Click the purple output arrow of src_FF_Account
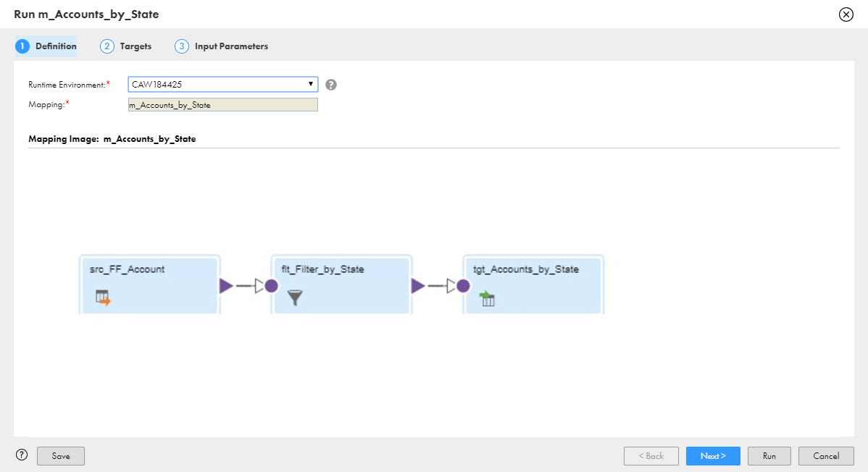Viewport: 868px width, 472px height. [x=226, y=286]
